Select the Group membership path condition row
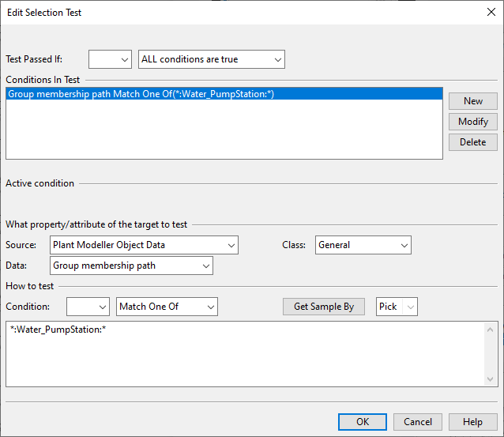Screen dimensions: 504x437 pos(224,94)
